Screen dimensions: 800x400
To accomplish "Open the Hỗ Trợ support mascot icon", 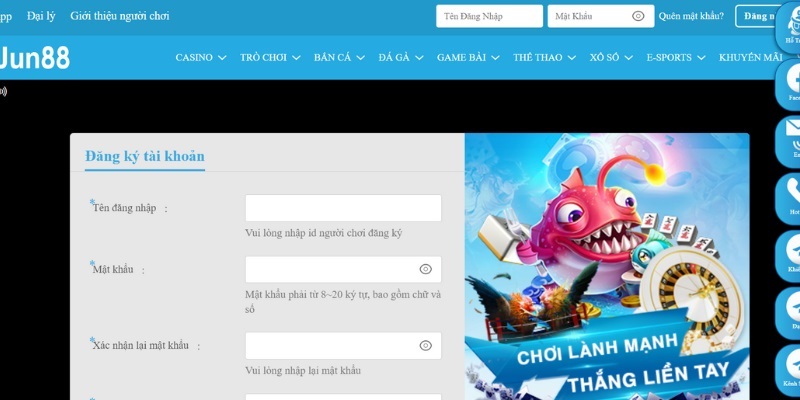I will pyautogui.click(x=790, y=27).
